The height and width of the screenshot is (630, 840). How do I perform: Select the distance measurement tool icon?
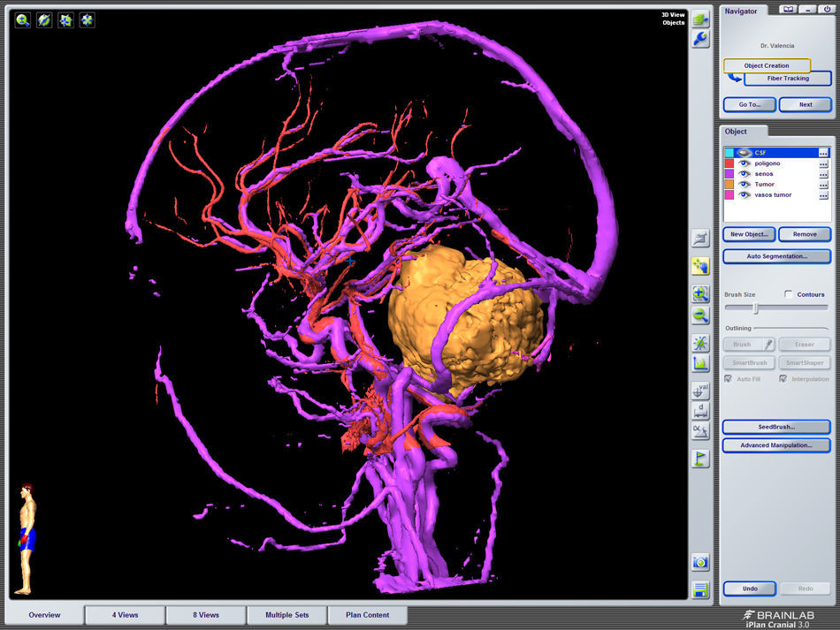pos(700,411)
